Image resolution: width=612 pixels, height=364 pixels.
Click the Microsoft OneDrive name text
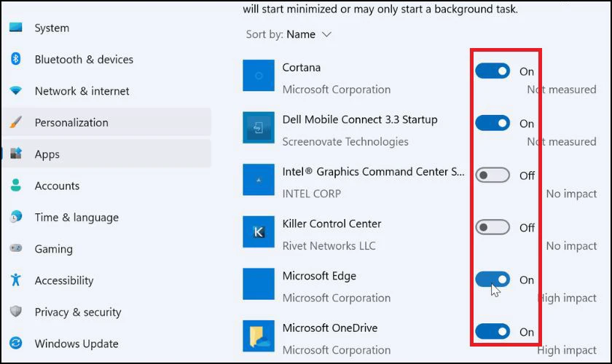pyautogui.click(x=330, y=328)
